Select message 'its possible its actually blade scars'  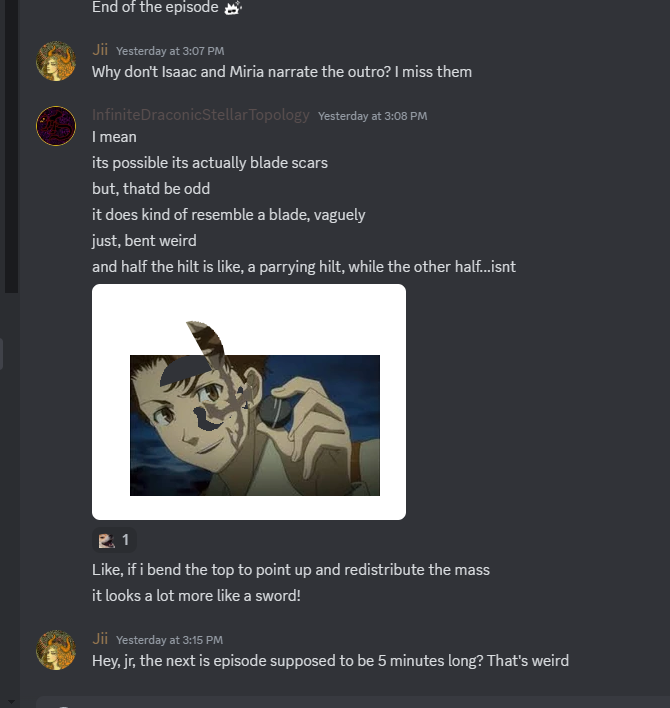tap(210, 163)
